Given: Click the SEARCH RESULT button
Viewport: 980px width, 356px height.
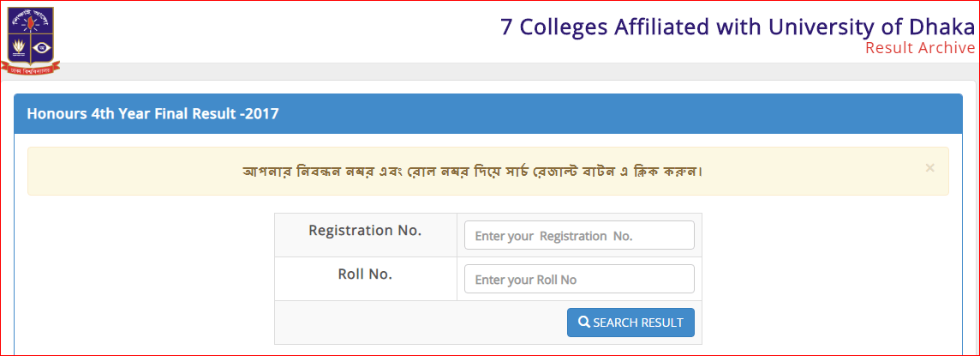Looking at the screenshot, I should pyautogui.click(x=630, y=323).
